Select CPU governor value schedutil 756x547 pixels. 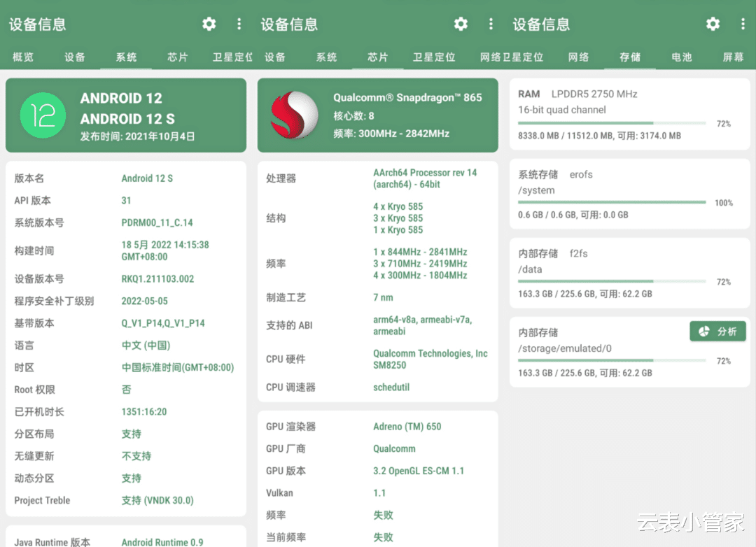391,387
